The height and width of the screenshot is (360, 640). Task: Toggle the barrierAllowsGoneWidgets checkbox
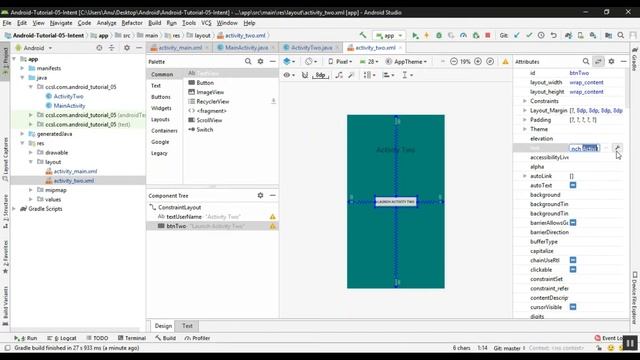[573, 223]
